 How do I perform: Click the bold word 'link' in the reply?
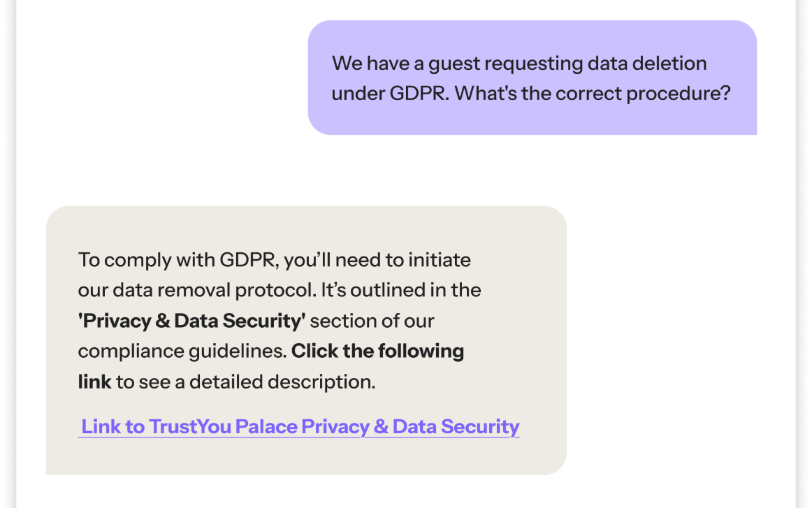94,382
